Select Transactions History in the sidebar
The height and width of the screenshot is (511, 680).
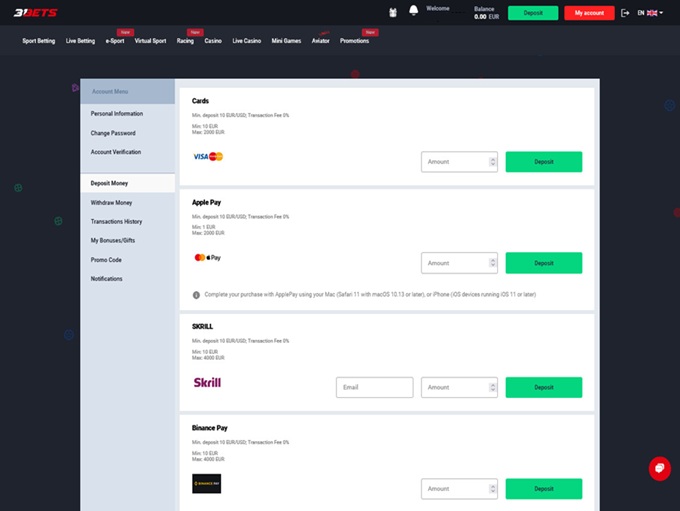click(x=116, y=222)
